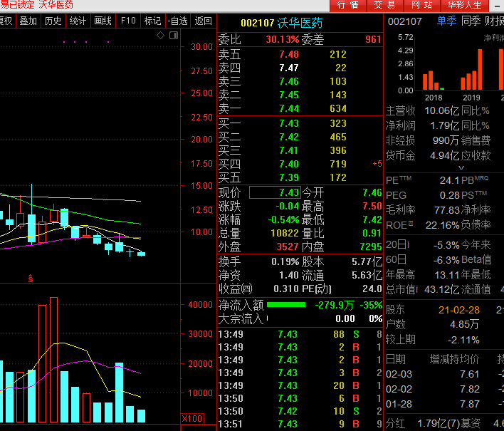Click the 卖五 price 7.48
Viewport: 504px width, 431px height.
point(289,54)
